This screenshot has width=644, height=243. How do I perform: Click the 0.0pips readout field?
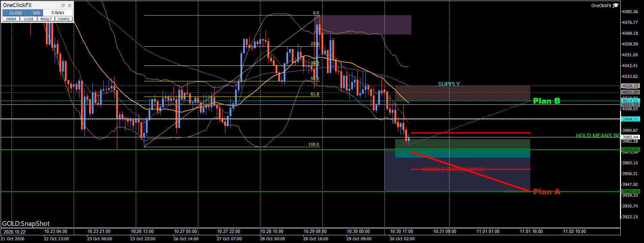58,13
